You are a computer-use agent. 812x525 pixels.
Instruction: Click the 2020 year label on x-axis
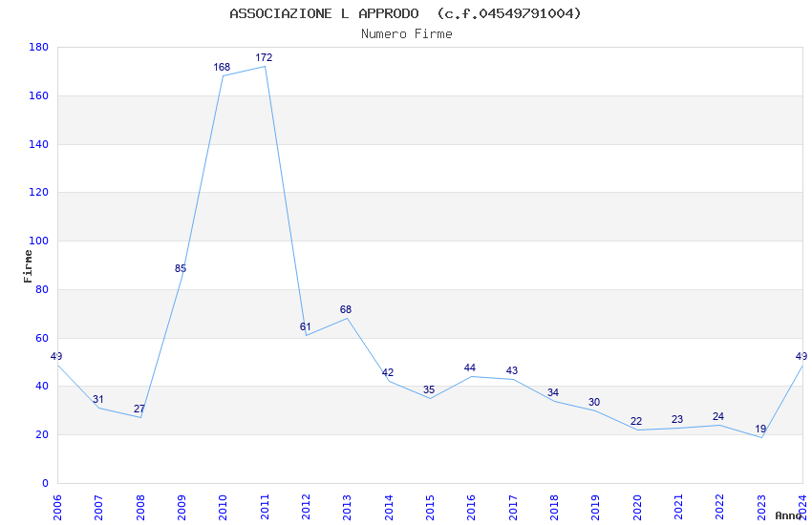pos(637,507)
